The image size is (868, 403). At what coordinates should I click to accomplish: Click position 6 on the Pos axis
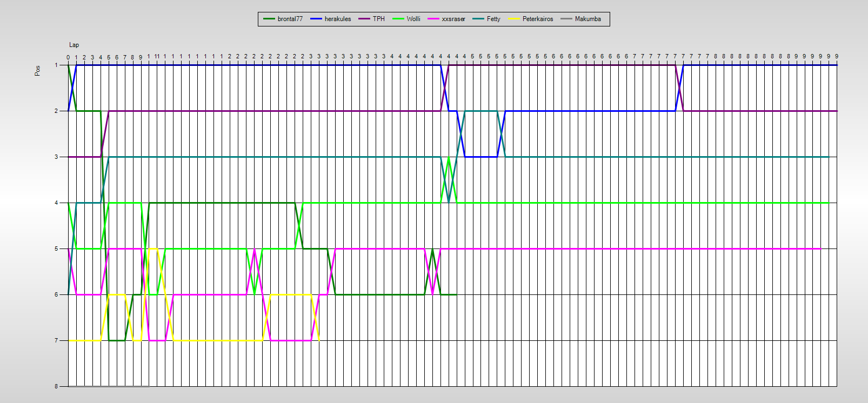[56, 294]
